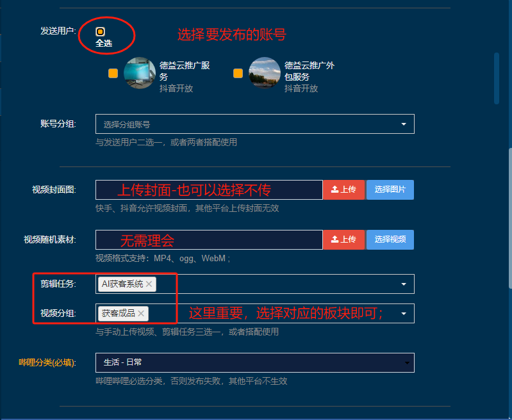
Task: Click the 德益云推广外包服务 account name
Action: 310,71
